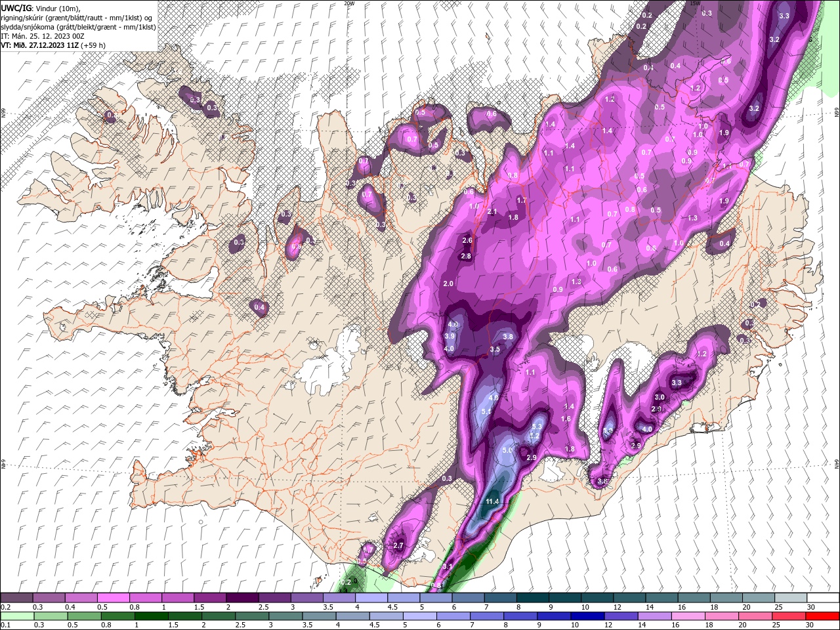The width and height of the screenshot is (840, 630).
Task: Select bright pink snow swatch between 0.5 and 0.8
Action: [x=113, y=598]
